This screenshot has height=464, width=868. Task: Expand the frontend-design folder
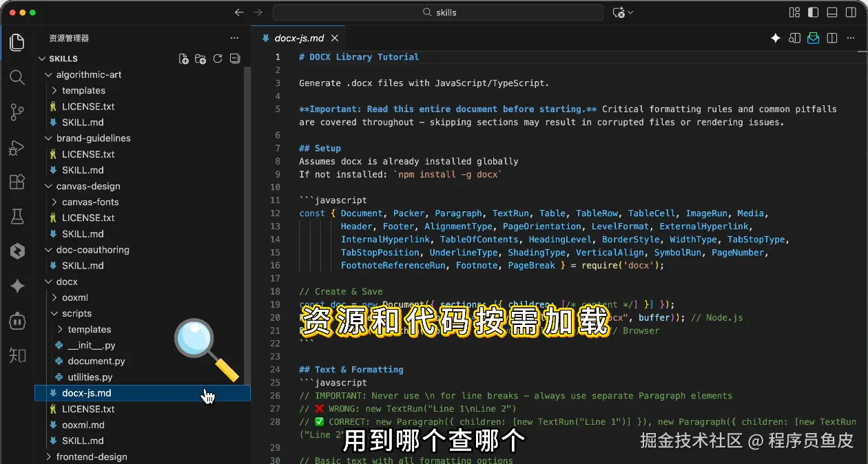(48, 456)
